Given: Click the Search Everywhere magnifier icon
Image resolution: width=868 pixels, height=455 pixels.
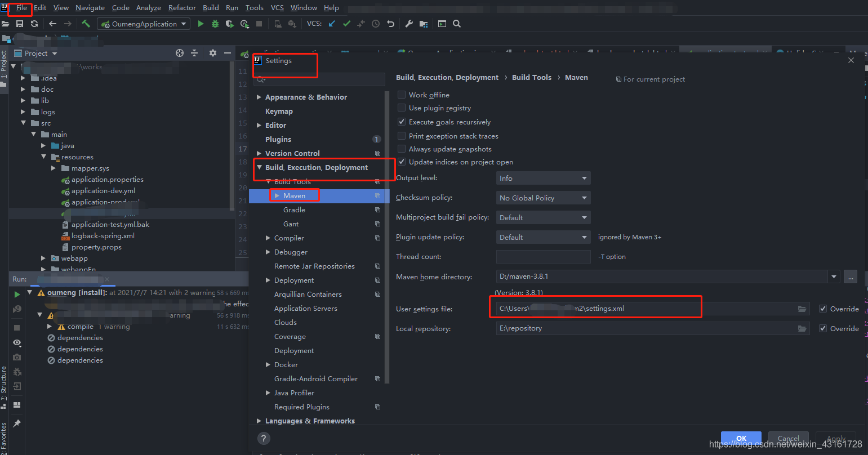Looking at the screenshot, I should (x=457, y=24).
